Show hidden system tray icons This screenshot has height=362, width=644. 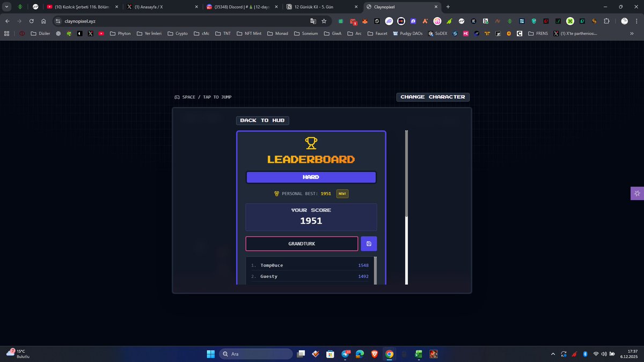pos(553,354)
